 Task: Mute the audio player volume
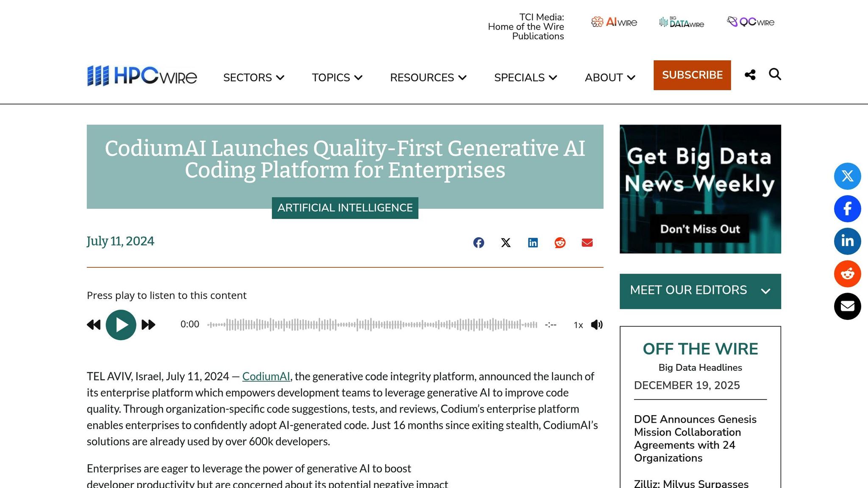point(597,325)
